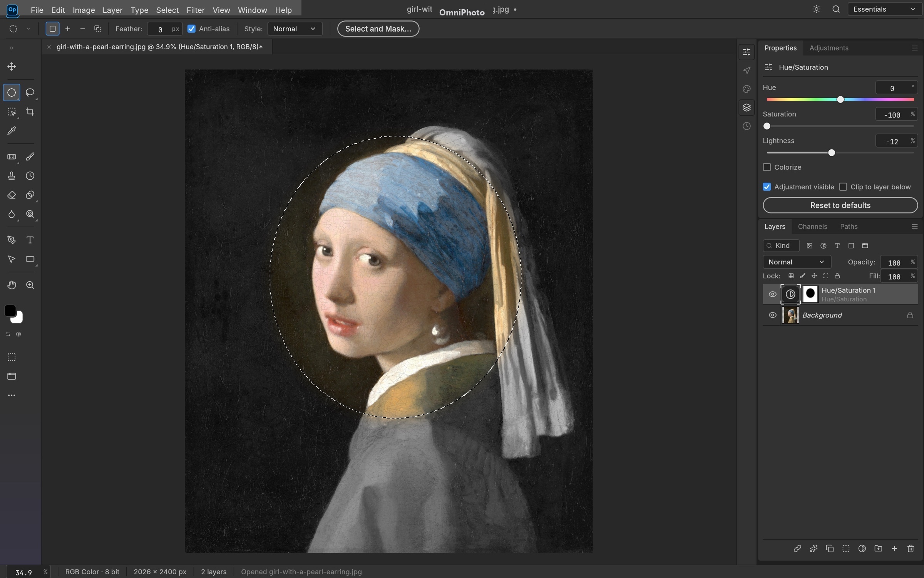Open the Filter menu
Screen dimensions: 924x578
click(196, 10)
